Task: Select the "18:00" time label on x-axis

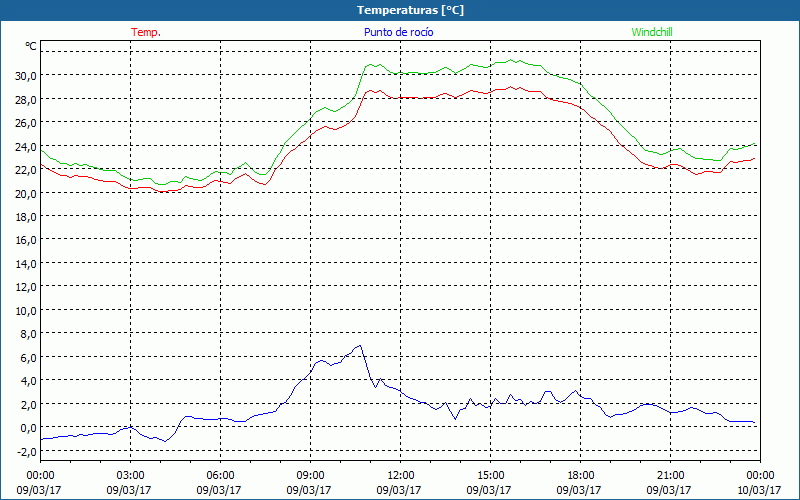Action: 580,476
